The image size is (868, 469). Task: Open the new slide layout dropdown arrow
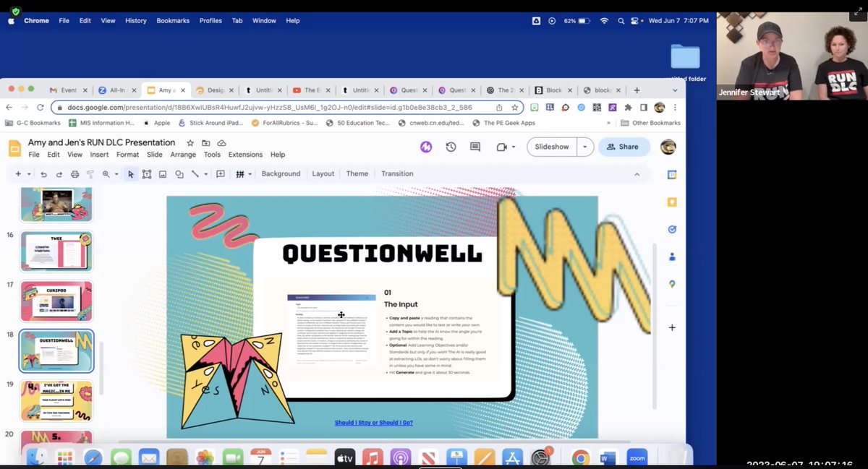pyautogui.click(x=29, y=174)
